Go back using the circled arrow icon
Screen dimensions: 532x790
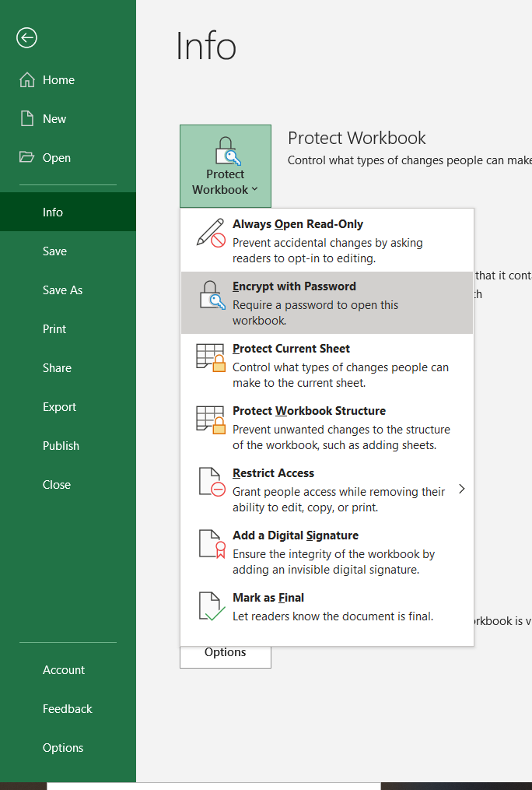[x=26, y=38]
